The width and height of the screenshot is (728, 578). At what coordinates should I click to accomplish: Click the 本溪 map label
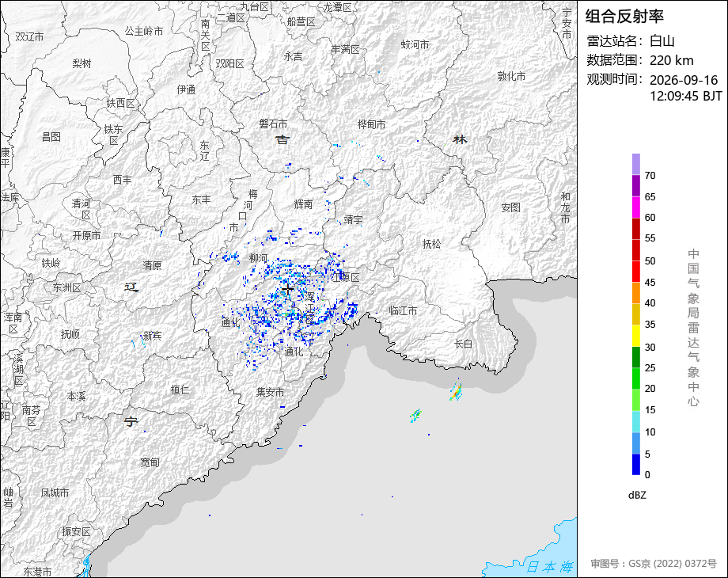pyautogui.click(x=76, y=397)
